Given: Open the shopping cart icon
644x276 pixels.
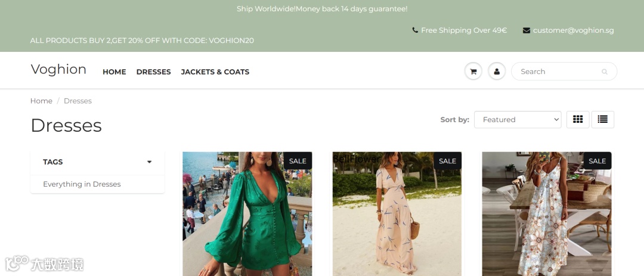Looking at the screenshot, I should click(x=473, y=72).
